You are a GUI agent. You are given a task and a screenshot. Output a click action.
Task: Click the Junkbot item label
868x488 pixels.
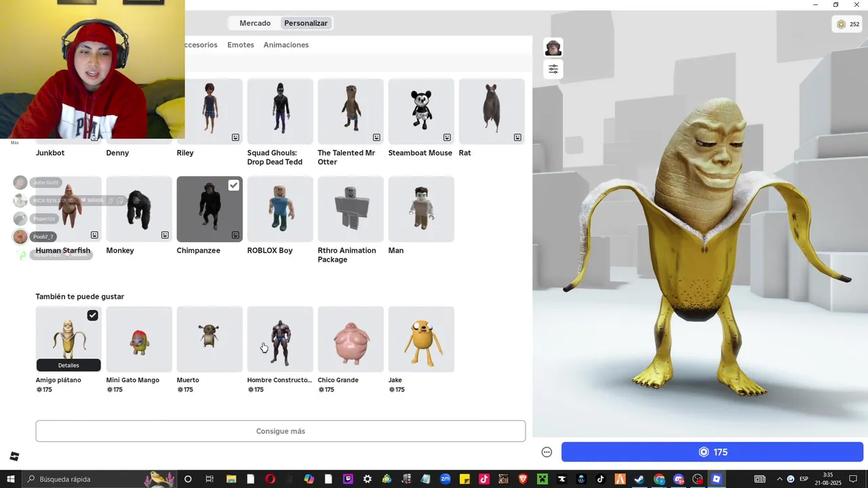[x=50, y=153]
